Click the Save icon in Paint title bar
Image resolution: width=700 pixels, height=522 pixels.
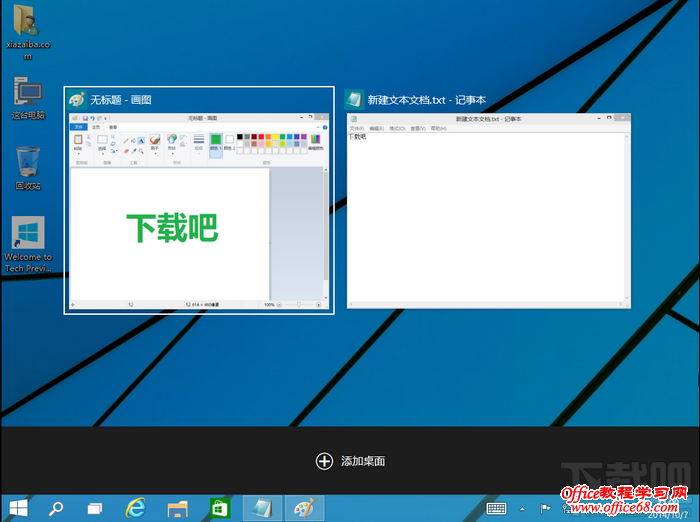(85, 118)
